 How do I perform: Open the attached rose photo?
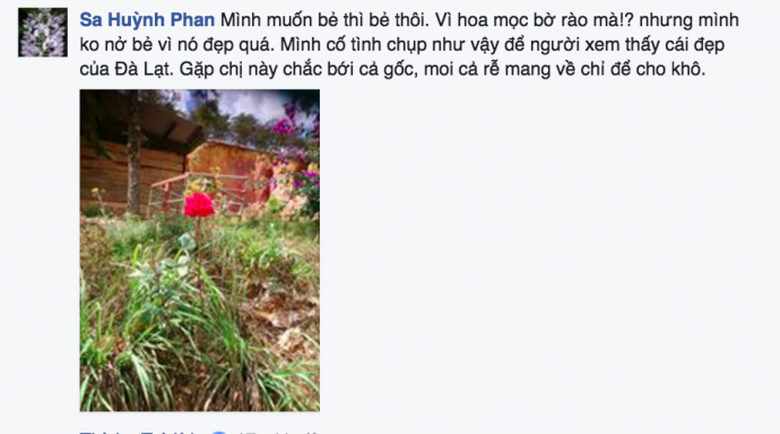tap(199, 250)
